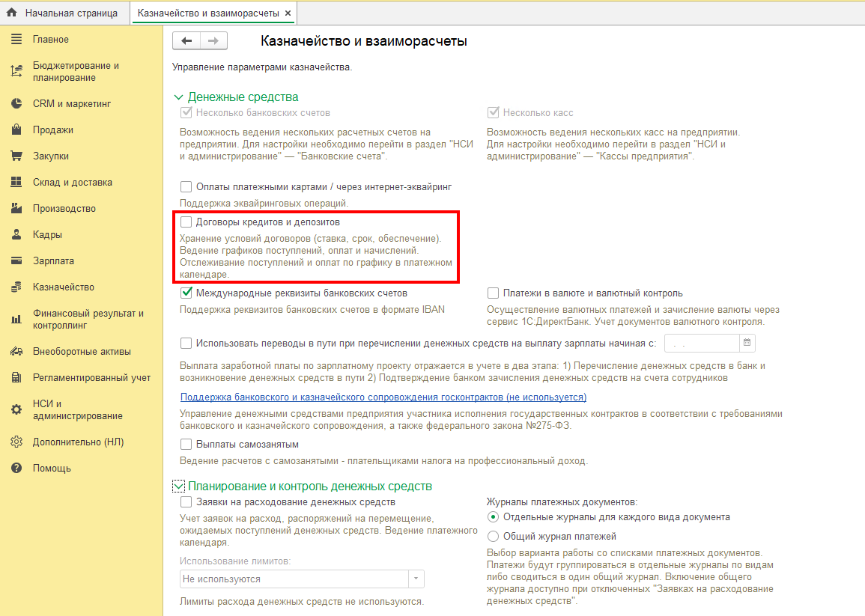Click the Журналы платежных документов label
The height and width of the screenshot is (616, 865).
[x=562, y=501]
